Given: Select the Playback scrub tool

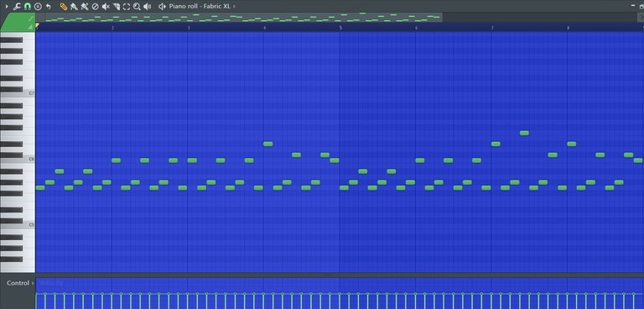Looking at the screenshot, I should [x=147, y=7].
